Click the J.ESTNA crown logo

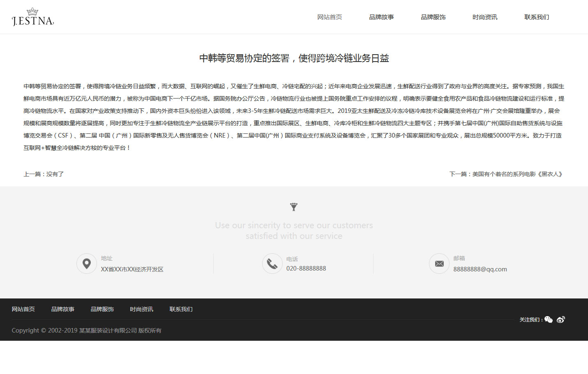point(33,17)
